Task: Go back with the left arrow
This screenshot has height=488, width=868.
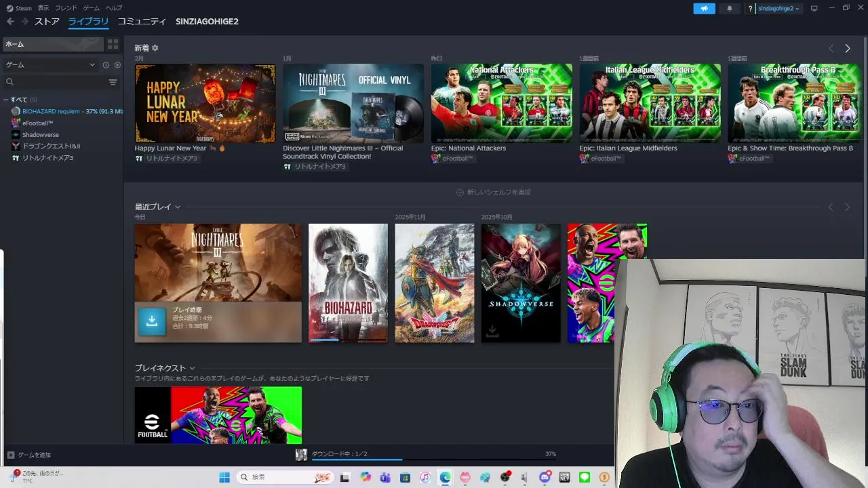Action: [x=10, y=22]
